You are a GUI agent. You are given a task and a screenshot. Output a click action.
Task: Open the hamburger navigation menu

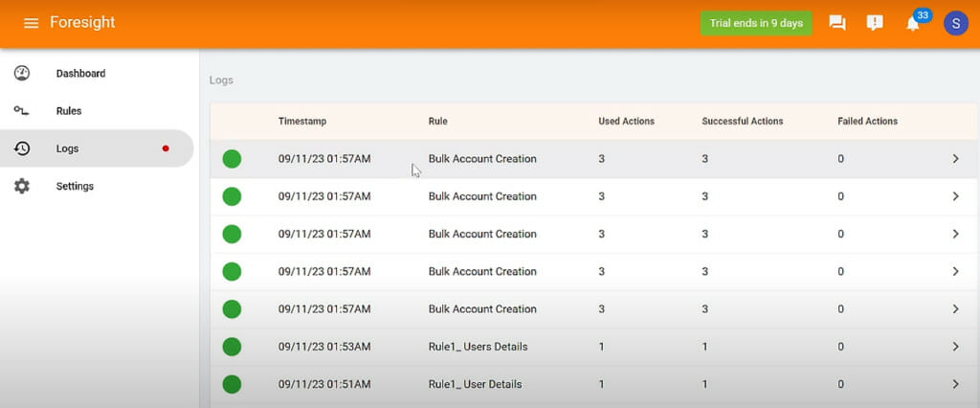tap(32, 23)
